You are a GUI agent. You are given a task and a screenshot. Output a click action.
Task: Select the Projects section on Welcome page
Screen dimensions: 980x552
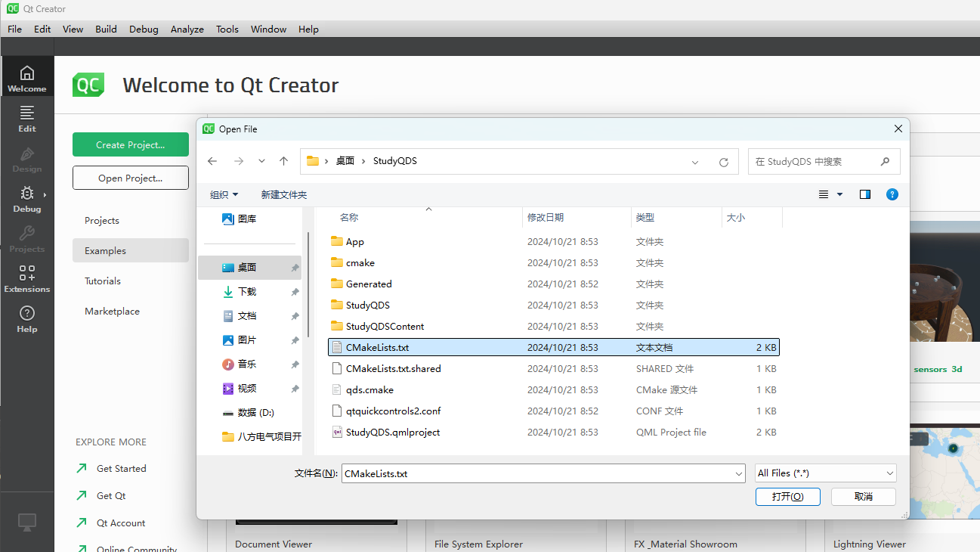pyautogui.click(x=131, y=220)
